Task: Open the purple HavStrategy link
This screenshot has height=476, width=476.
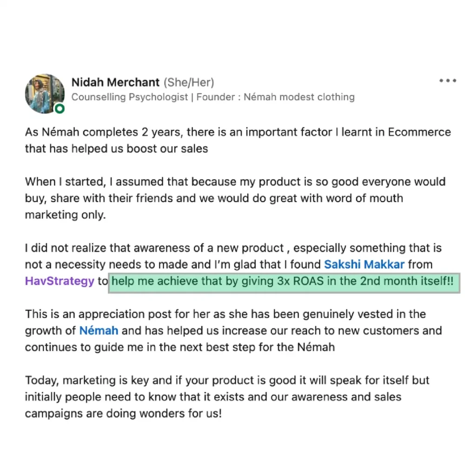Action: (59, 281)
